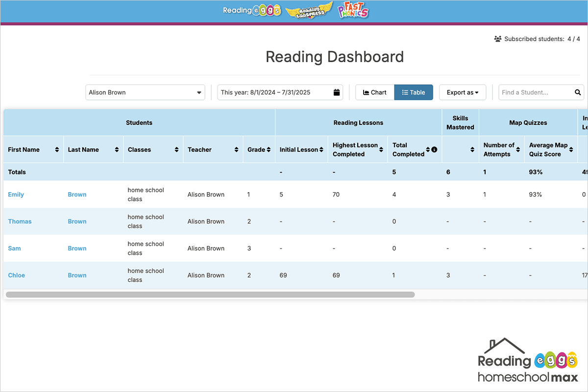Open the Export as dropdown
The height and width of the screenshot is (392, 588).
click(462, 92)
